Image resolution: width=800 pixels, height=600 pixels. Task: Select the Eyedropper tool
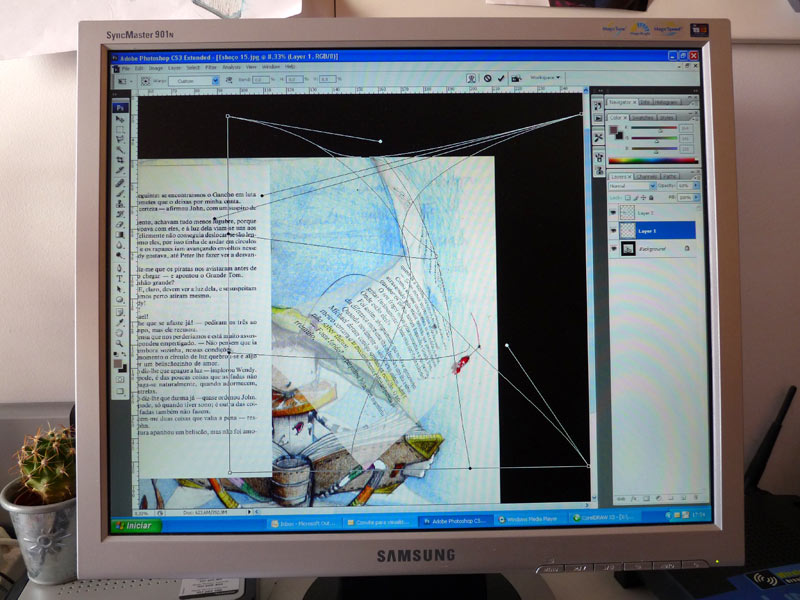(x=119, y=322)
